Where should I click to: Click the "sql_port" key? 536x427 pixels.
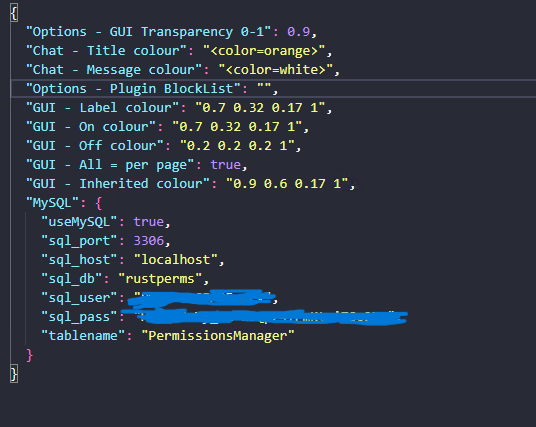click(80, 241)
